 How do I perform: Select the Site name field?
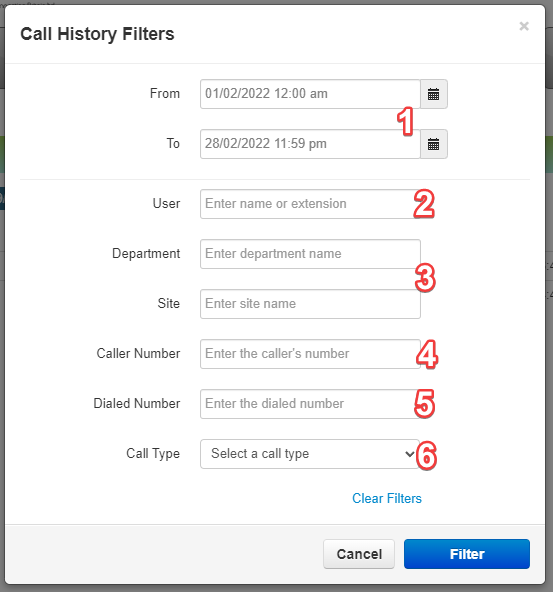point(310,304)
